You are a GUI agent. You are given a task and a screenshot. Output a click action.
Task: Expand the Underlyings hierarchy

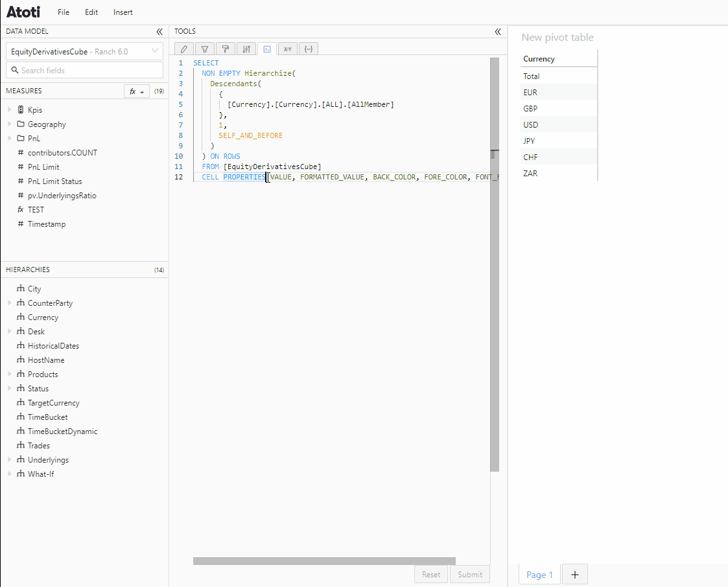click(10, 459)
